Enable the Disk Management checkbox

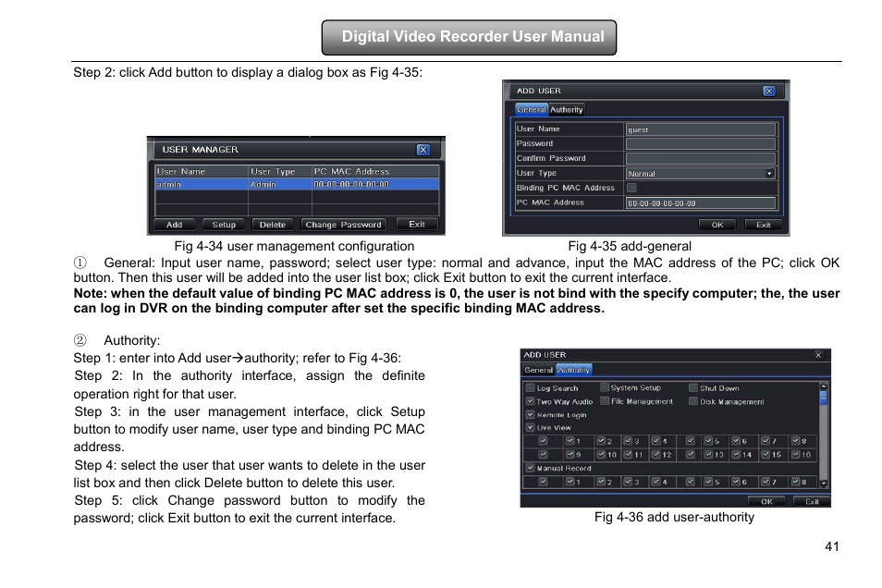click(x=693, y=402)
